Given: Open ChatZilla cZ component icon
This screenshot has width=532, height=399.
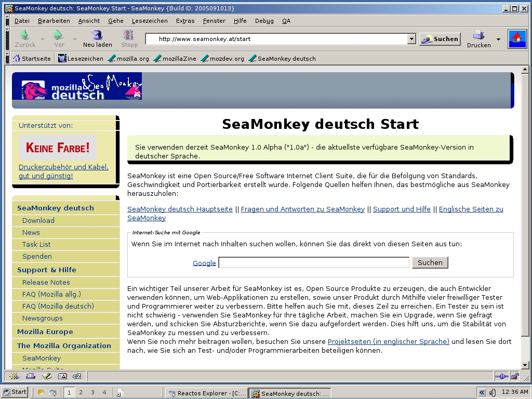Looking at the screenshot, I should (77, 376).
